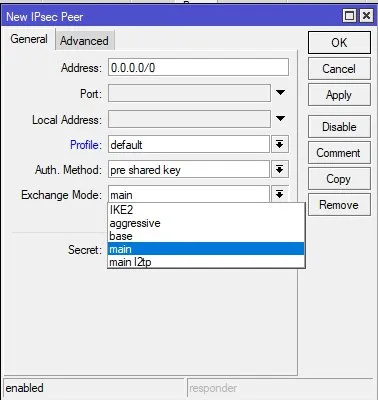Click the Cancel button

(x=339, y=69)
